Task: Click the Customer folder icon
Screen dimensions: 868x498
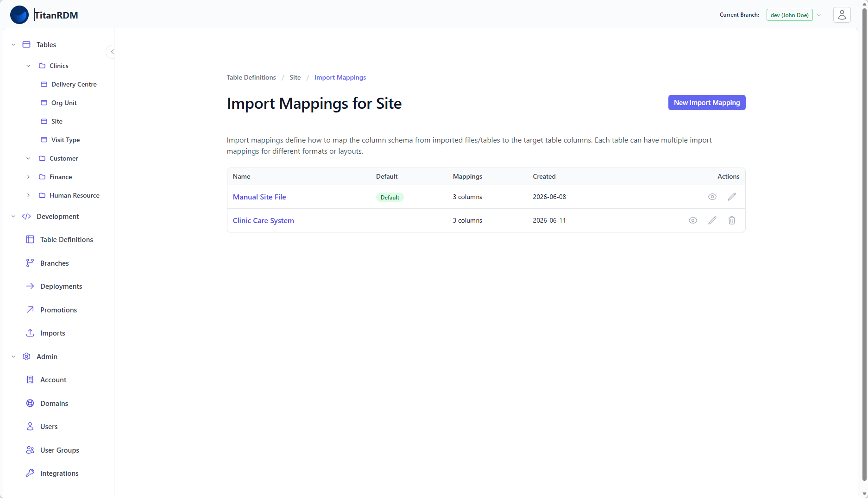Action: point(42,158)
